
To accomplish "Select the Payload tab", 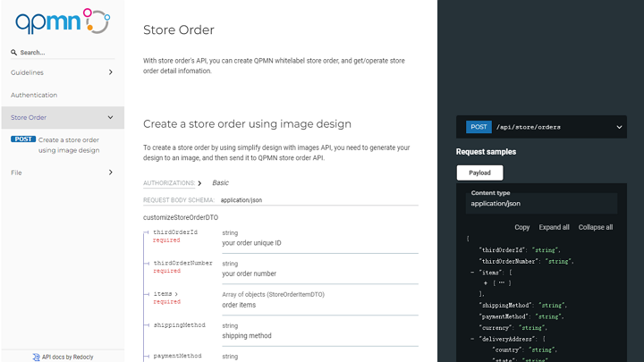I will [x=479, y=173].
